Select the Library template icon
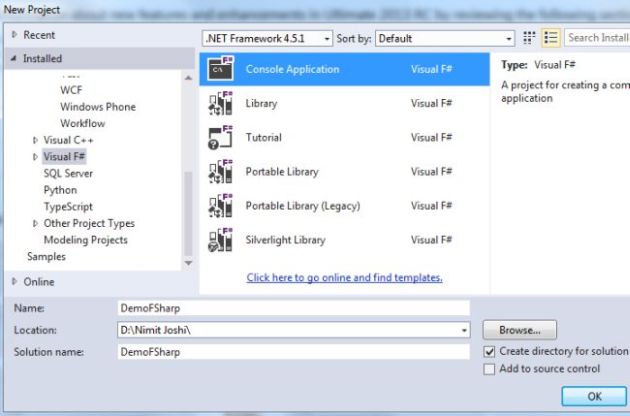 click(220, 103)
